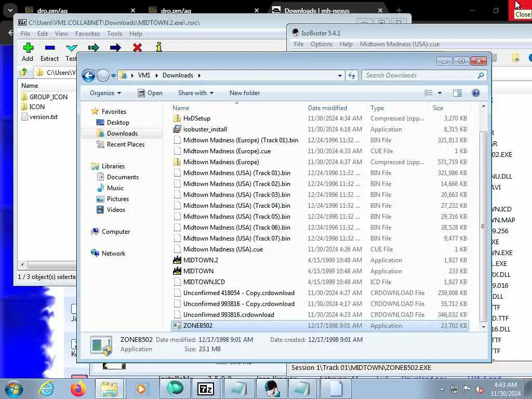Expand the VM1 breadcrumb arrow
This screenshot has height=399, width=532.
point(156,75)
